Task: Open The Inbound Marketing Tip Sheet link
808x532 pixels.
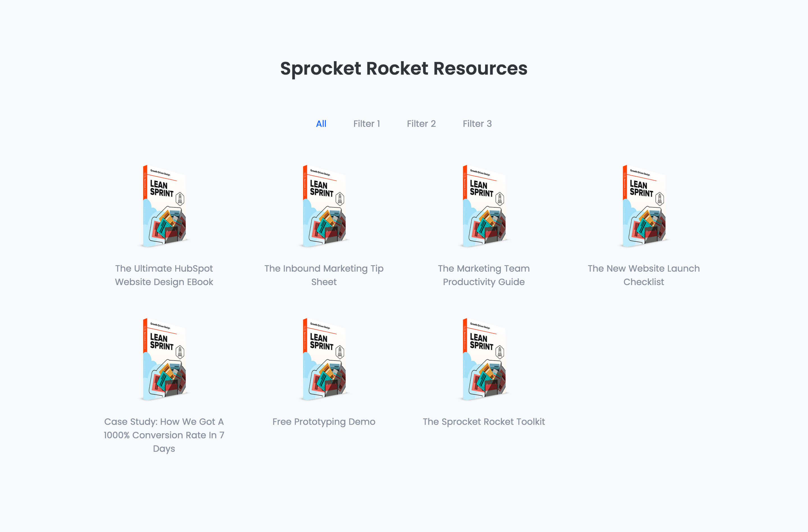Action: point(324,275)
